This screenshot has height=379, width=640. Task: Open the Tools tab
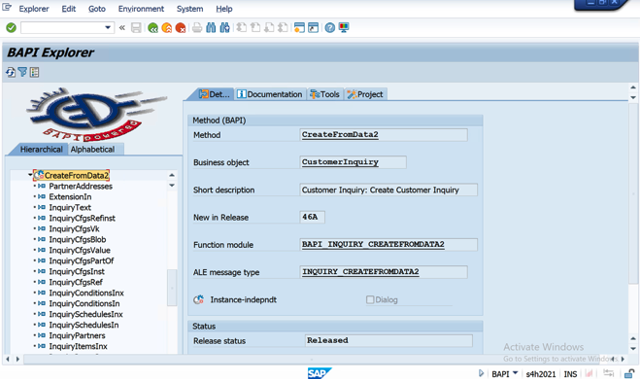325,94
